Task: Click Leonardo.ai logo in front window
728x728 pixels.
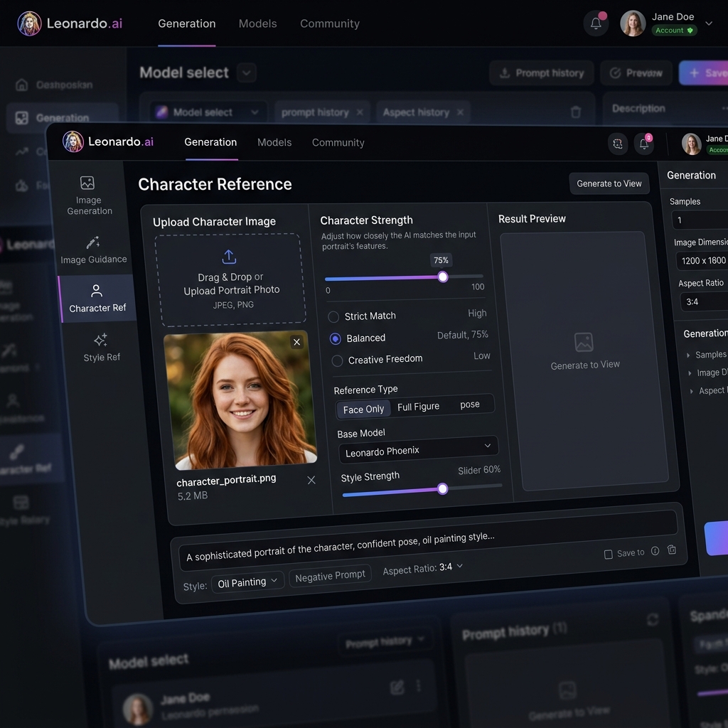Action: pyautogui.click(x=108, y=141)
